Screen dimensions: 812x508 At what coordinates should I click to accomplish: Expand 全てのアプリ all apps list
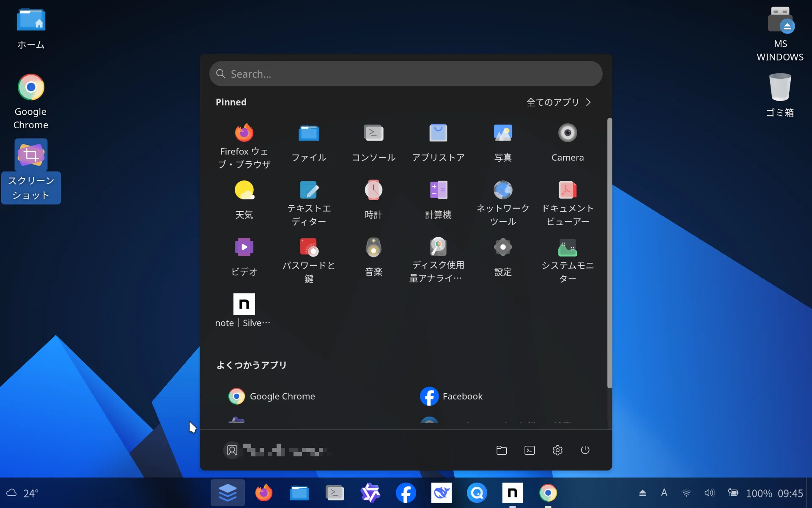click(x=558, y=102)
